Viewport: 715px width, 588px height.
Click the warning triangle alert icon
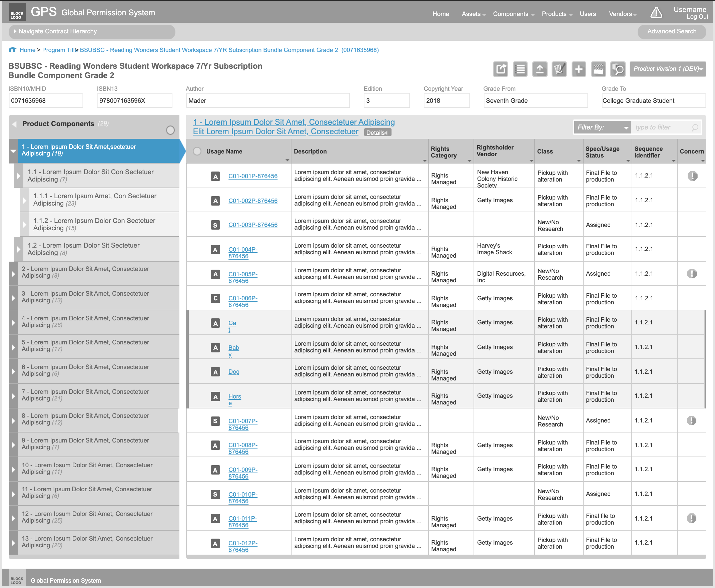coord(656,13)
